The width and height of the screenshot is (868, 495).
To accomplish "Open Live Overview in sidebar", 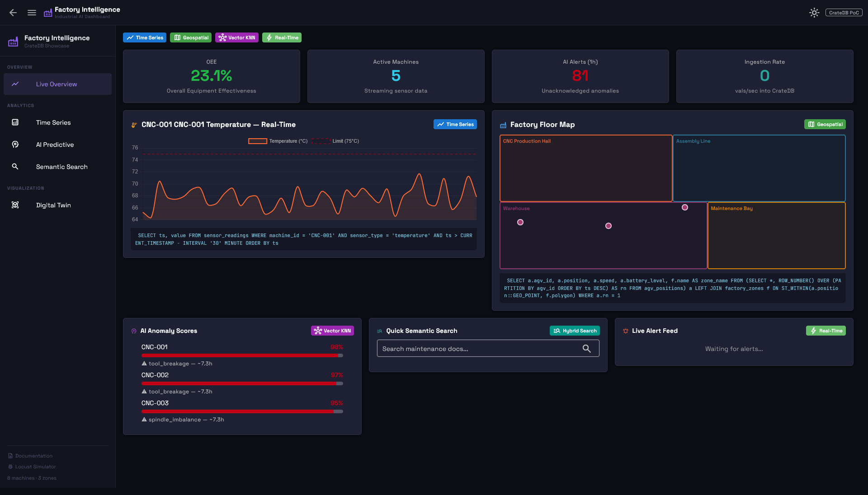I will pyautogui.click(x=57, y=84).
